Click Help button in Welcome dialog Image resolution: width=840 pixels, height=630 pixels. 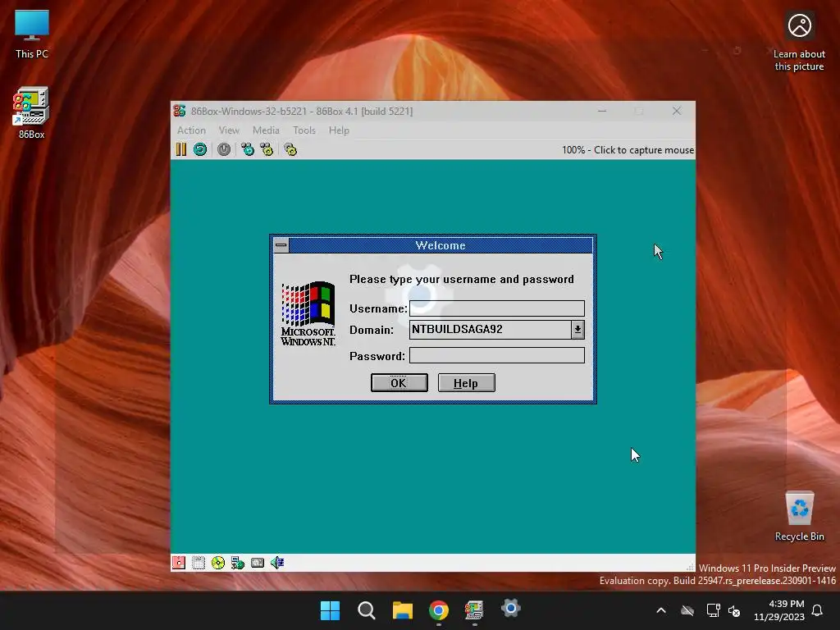[466, 383]
